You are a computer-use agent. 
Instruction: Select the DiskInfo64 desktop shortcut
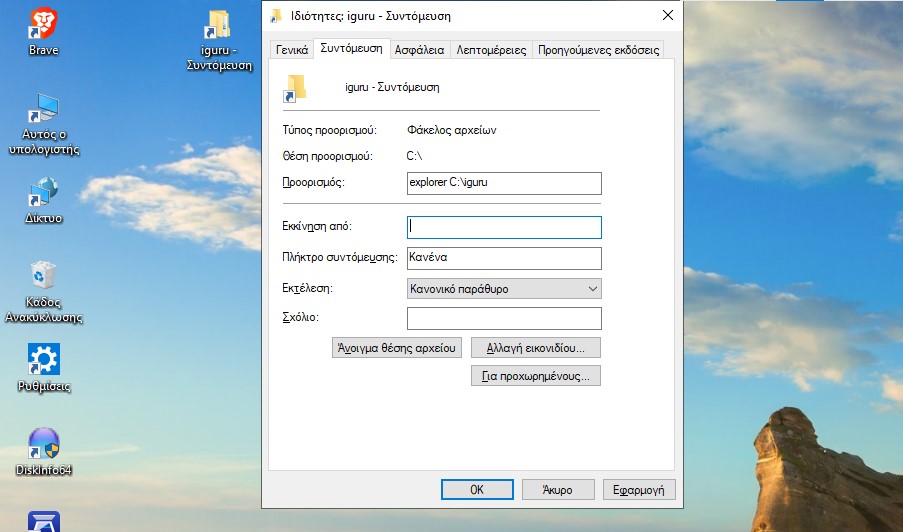coord(43,452)
